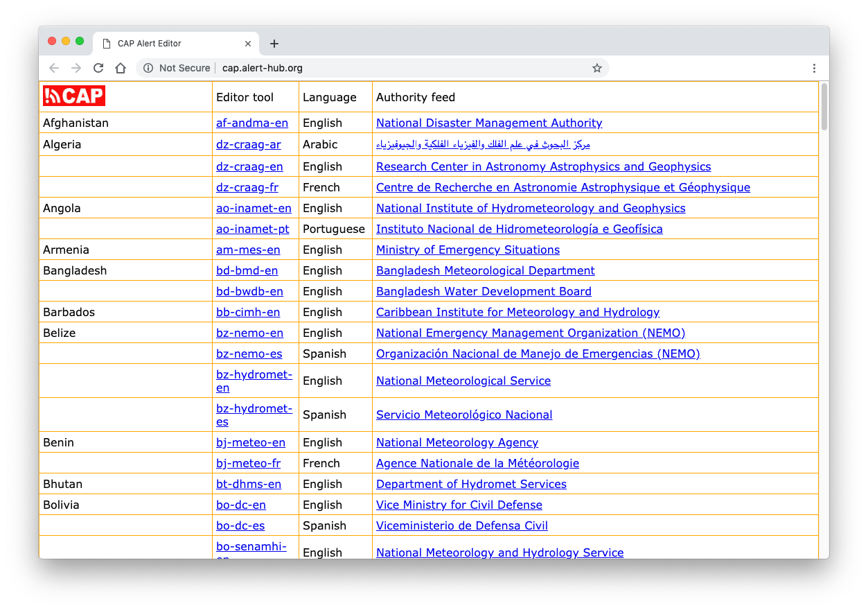Viewport: 868px width, 610px height.
Task: Open Ministry of Emergency Situations feed
Action: pos(468,250)
